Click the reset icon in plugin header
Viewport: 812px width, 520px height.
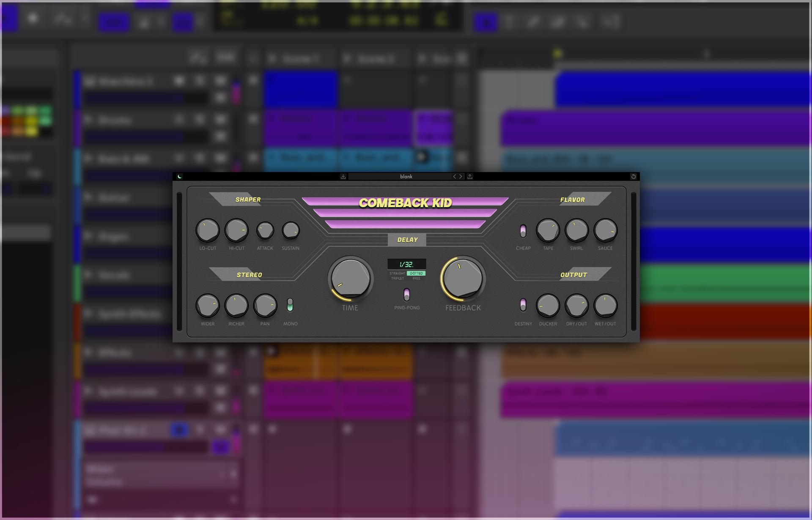pos(634,176)
